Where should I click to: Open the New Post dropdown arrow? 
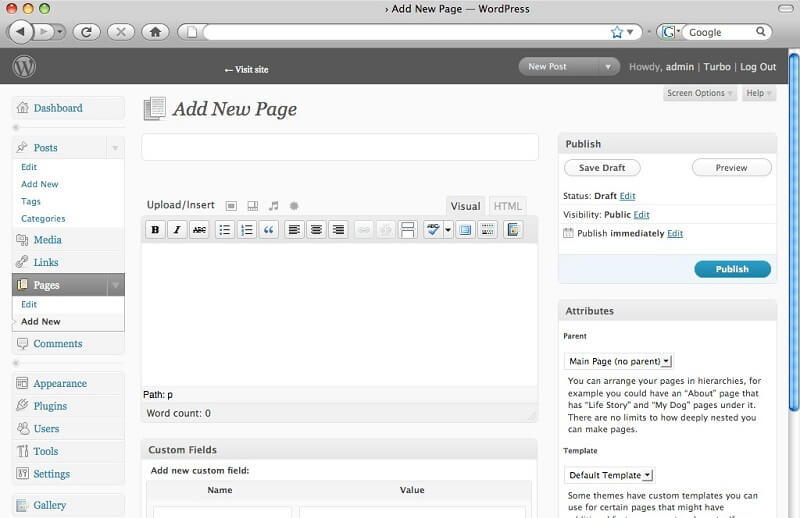click(608, 67)
